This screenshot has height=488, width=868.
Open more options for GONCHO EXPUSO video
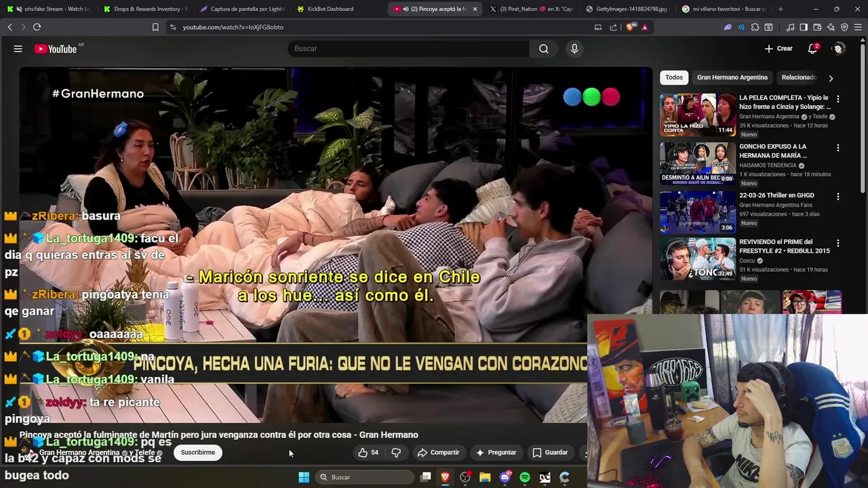pyautogui.click(x=837, y=148)
